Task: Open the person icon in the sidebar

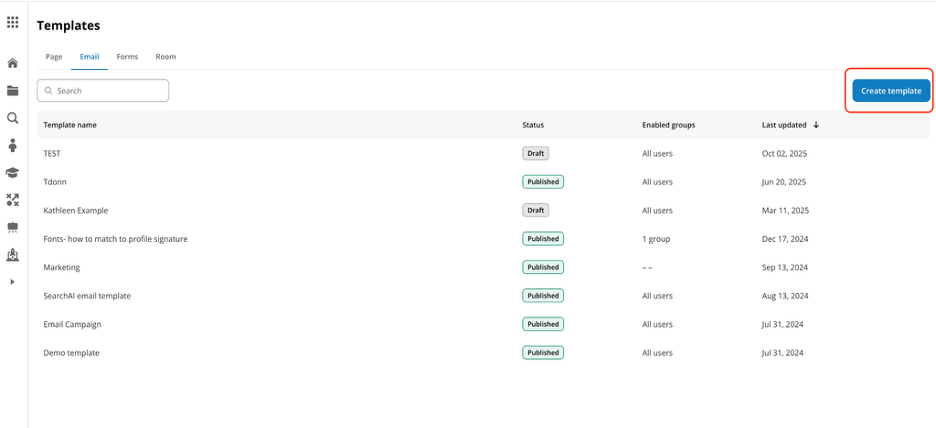Action: pyautogui.click(x=13, y=145)
